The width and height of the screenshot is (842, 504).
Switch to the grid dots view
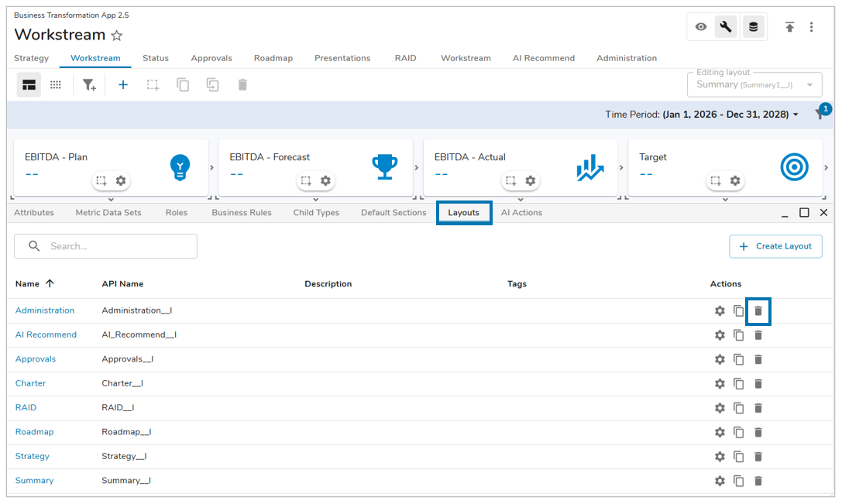pyautogui.click(x=56, y=85)
